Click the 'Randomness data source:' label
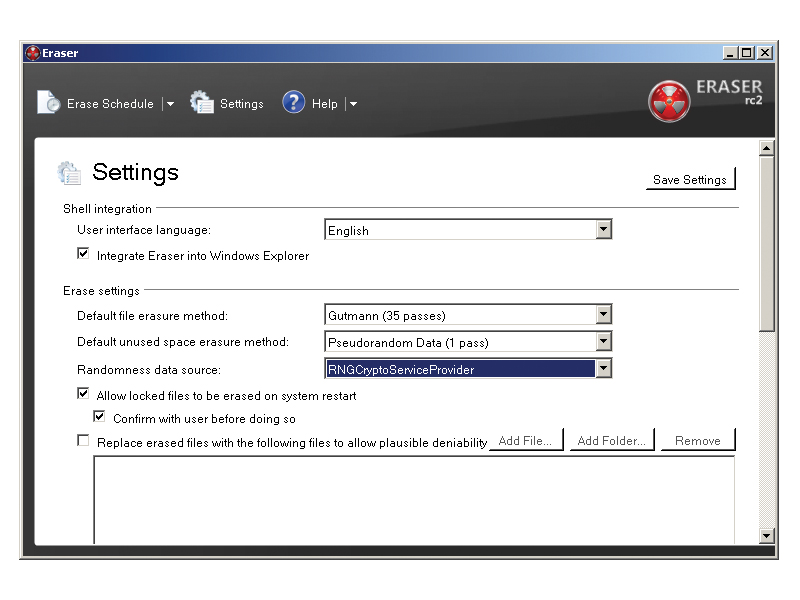Screen dimensions: 800x600 (x=149, y=370)
